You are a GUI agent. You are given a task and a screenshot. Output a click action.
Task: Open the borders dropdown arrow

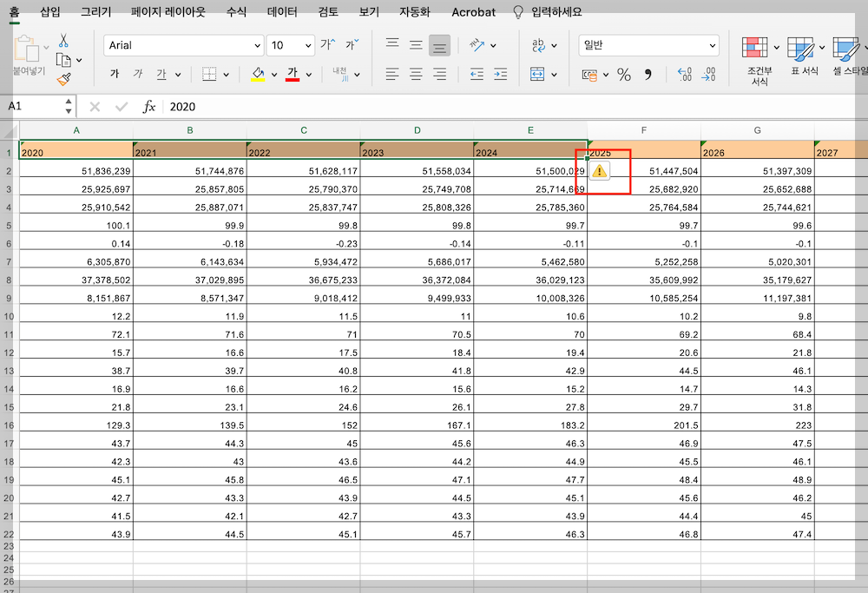pyautogui.click(x=226, y=74)
